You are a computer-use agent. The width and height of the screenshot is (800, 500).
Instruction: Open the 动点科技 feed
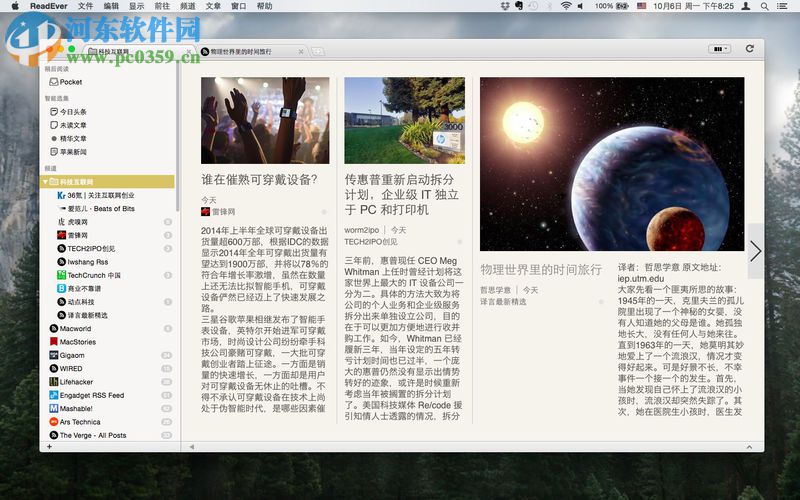coord(76,302)
